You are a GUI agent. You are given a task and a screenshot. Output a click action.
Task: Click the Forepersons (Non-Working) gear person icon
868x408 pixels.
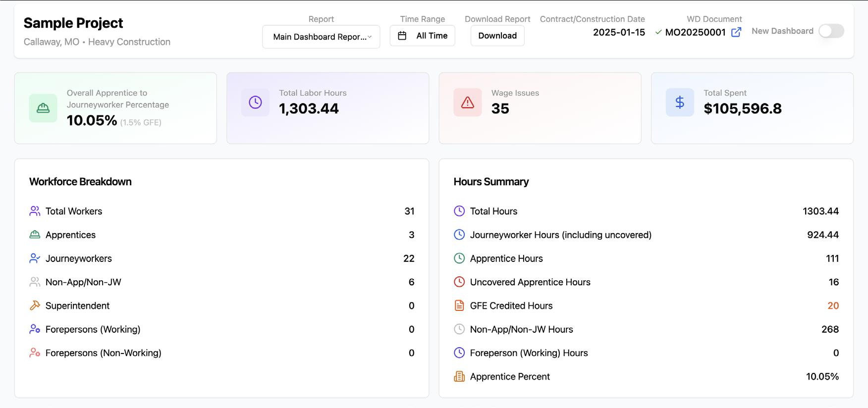(35, 353)
